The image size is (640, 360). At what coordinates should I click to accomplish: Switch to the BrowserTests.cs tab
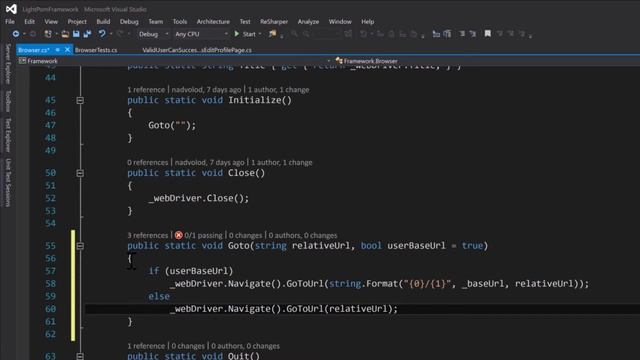click(x=96, y=50)
